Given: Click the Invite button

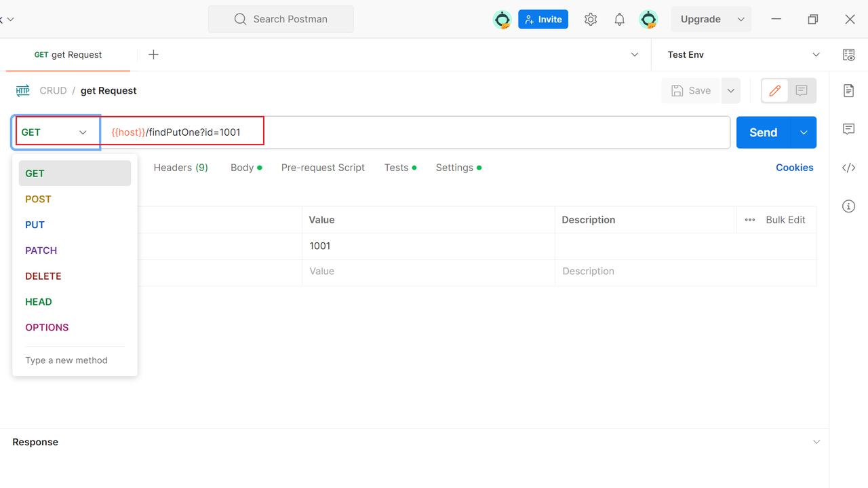Looking at the screenshot, I should pyautogui.click(x=543, y=19).
